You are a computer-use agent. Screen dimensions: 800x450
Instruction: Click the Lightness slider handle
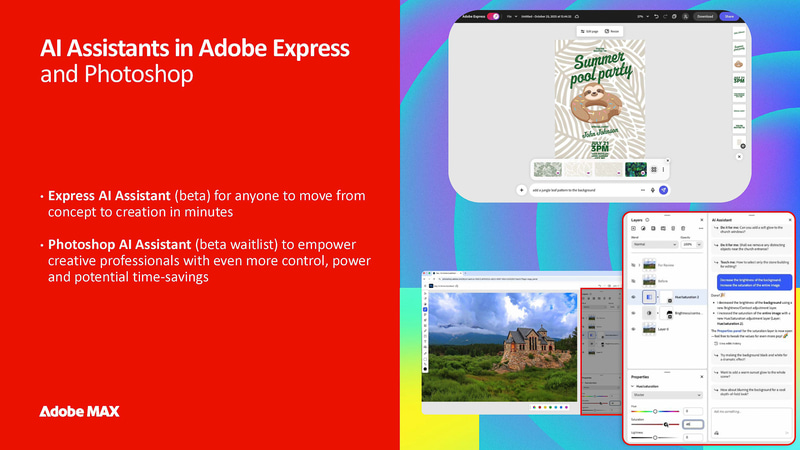(655, 438)
